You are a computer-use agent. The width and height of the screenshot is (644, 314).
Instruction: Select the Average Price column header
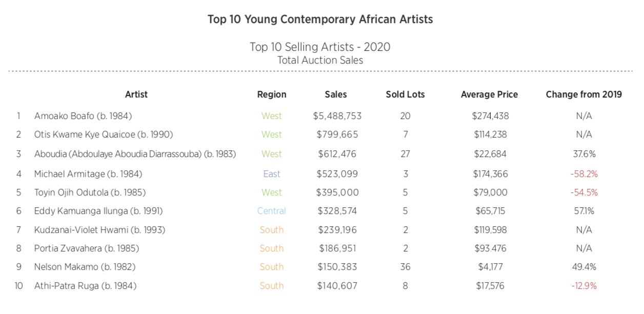(x=489, y=94)
